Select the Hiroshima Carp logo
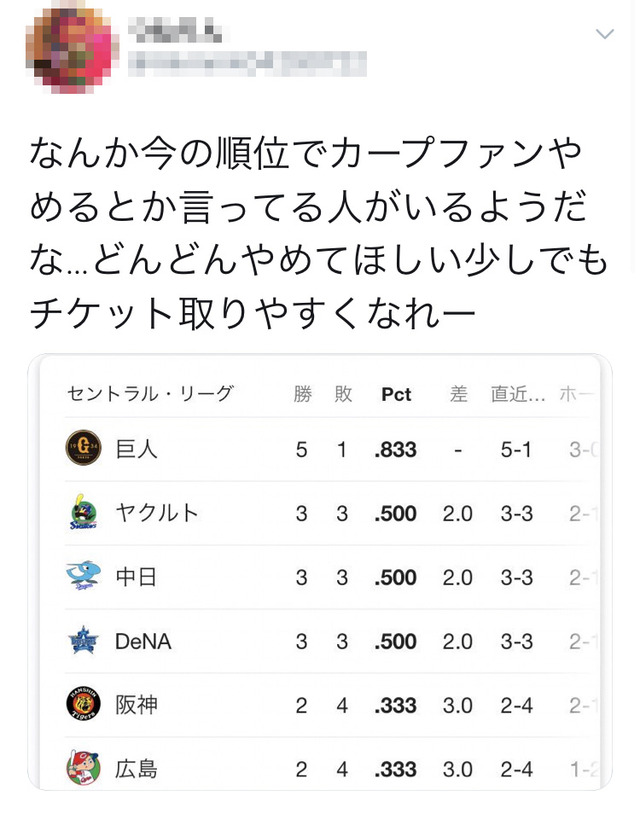640x813 pixels. pos(84,768)
